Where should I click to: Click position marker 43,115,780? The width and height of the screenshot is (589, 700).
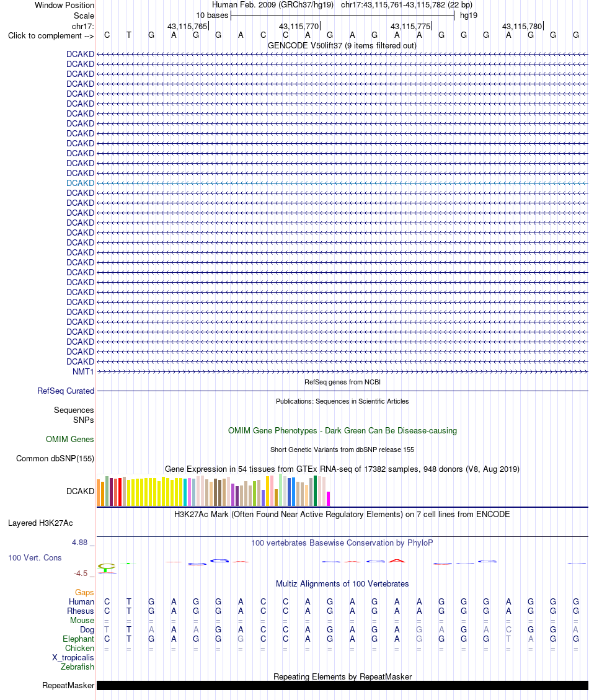click(522, 26)
